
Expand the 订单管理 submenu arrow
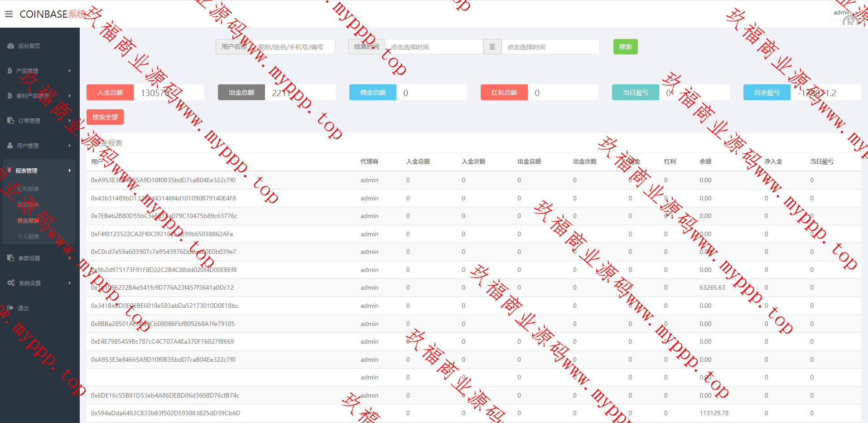(69, 121)
